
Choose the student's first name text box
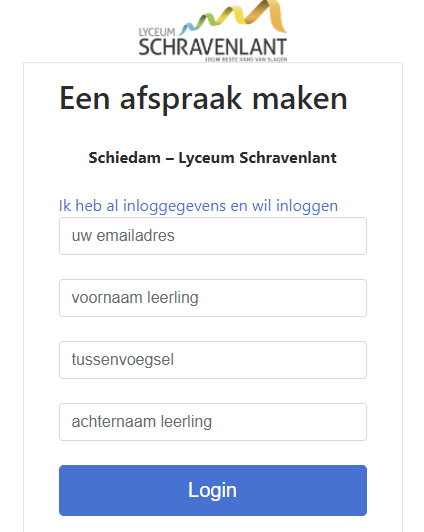coord(213,298)
